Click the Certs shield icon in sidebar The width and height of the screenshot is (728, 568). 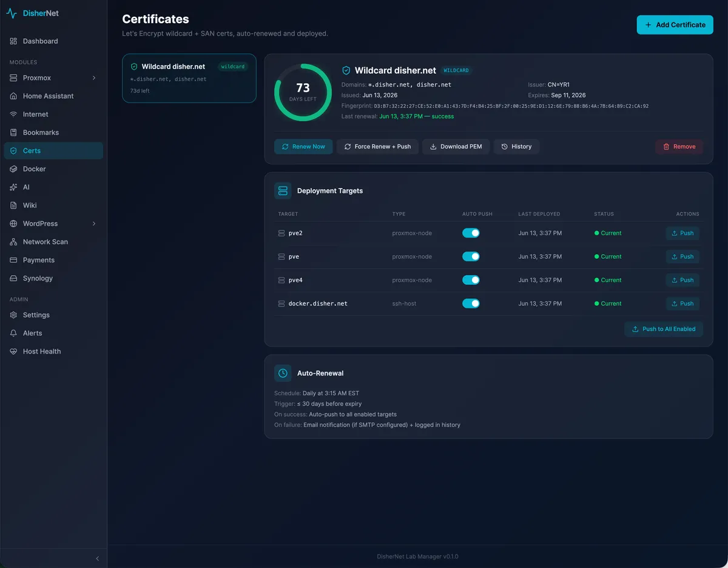coord(13,150)
